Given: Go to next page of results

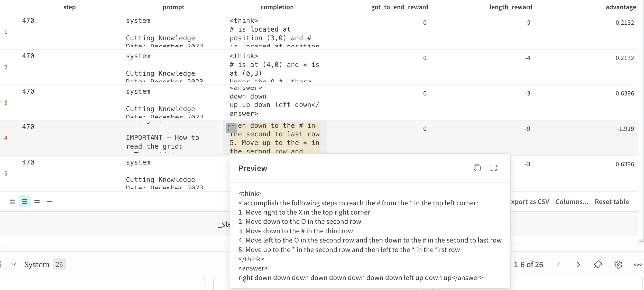Looking at the screenshot, I should click(578, 264).
